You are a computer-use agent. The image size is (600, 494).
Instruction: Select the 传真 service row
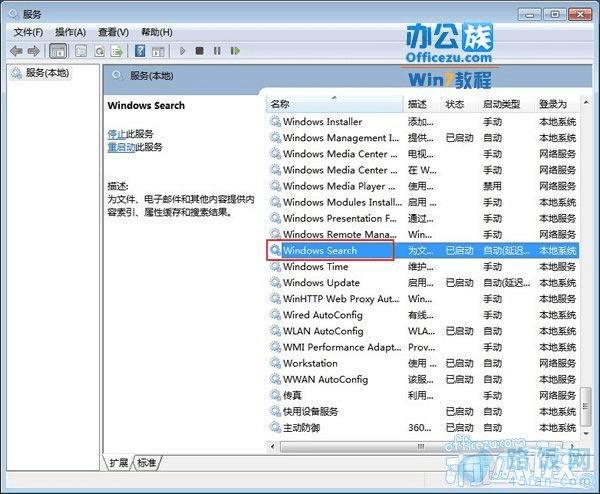pos(423,395)
